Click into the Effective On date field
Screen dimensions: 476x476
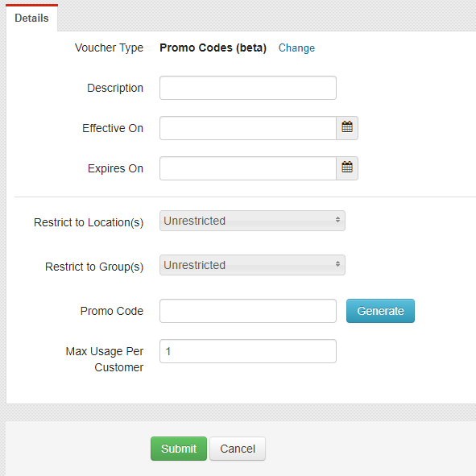pyautogui.click(x=248, y=128)
